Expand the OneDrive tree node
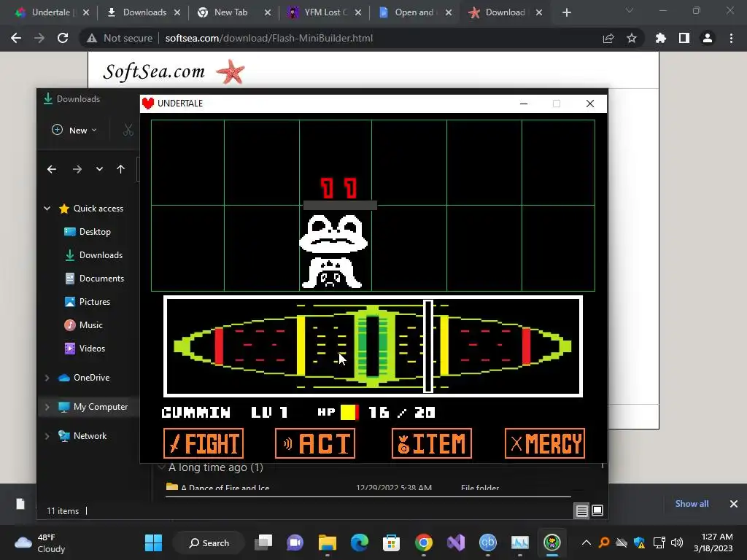The image size is (747, 560). (47, 378)
